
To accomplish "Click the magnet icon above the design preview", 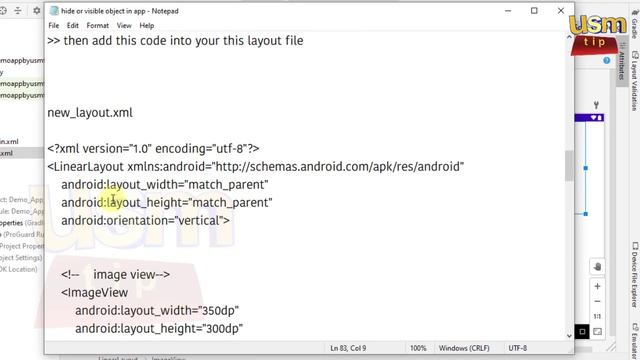I will click(596, 104).
